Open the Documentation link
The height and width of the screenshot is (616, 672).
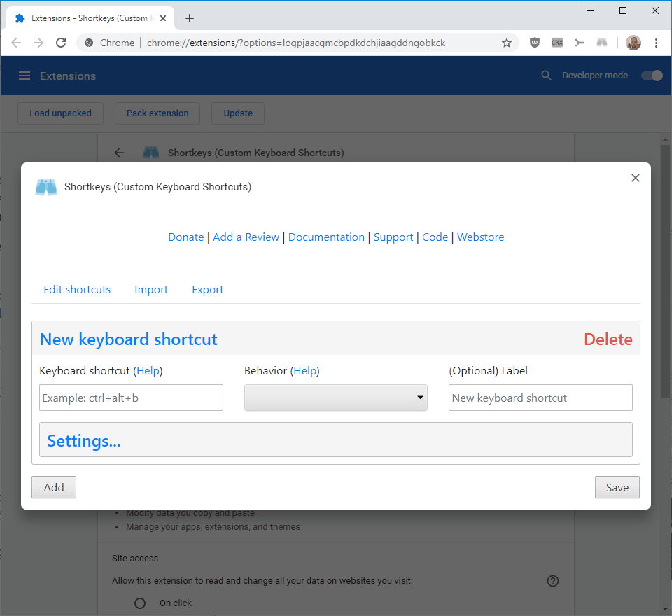point(326,237)
